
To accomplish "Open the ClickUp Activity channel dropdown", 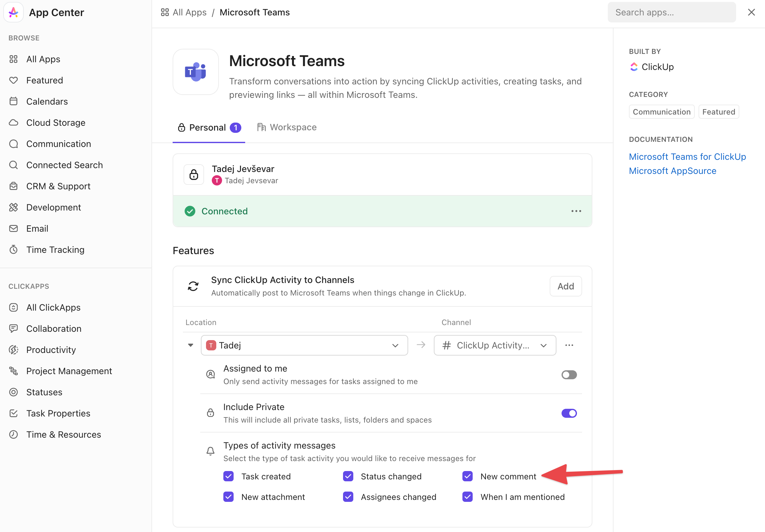I will (x=495, y=345).
